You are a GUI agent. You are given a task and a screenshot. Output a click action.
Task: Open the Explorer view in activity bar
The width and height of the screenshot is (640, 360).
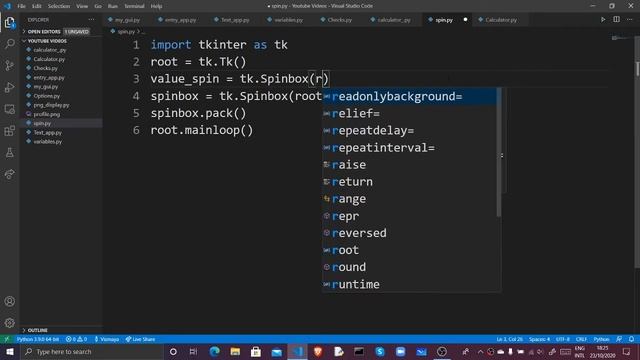(10, 22)
